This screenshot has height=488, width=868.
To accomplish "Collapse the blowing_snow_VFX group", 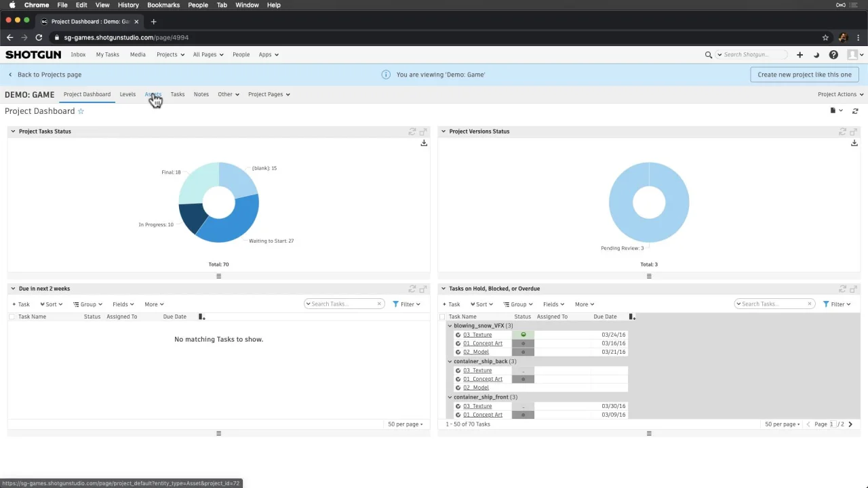I will coord(450,326).
